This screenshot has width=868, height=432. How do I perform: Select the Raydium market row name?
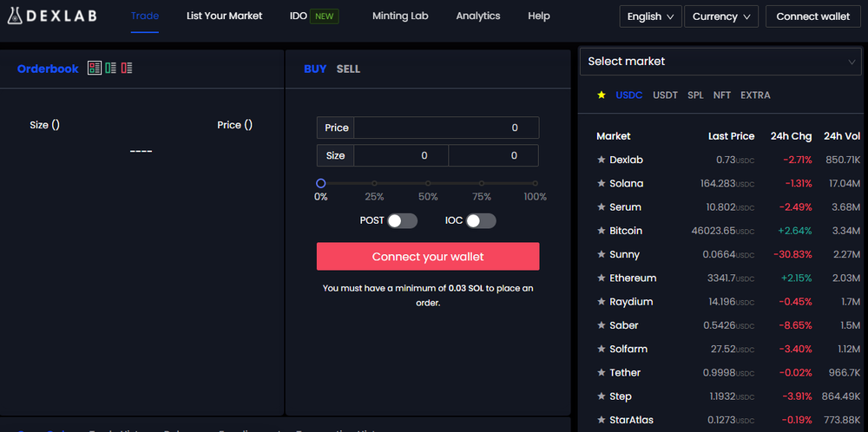(631, 302)
